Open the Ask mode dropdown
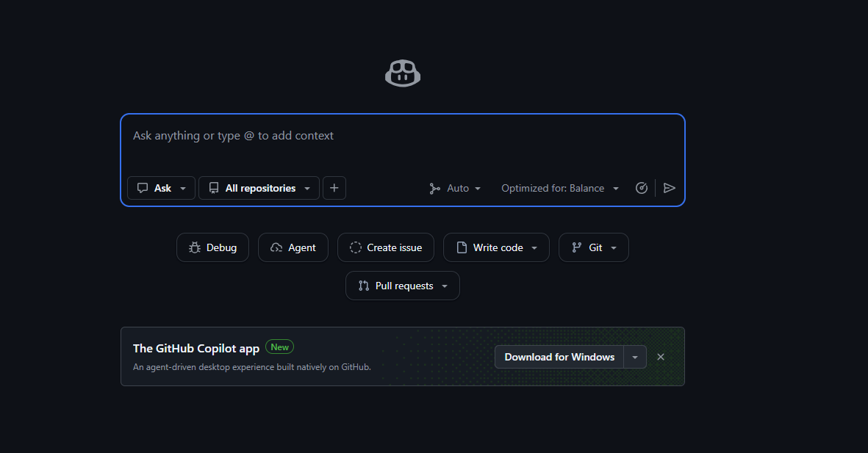The image size is (868, 453). [x=161, y=188]
